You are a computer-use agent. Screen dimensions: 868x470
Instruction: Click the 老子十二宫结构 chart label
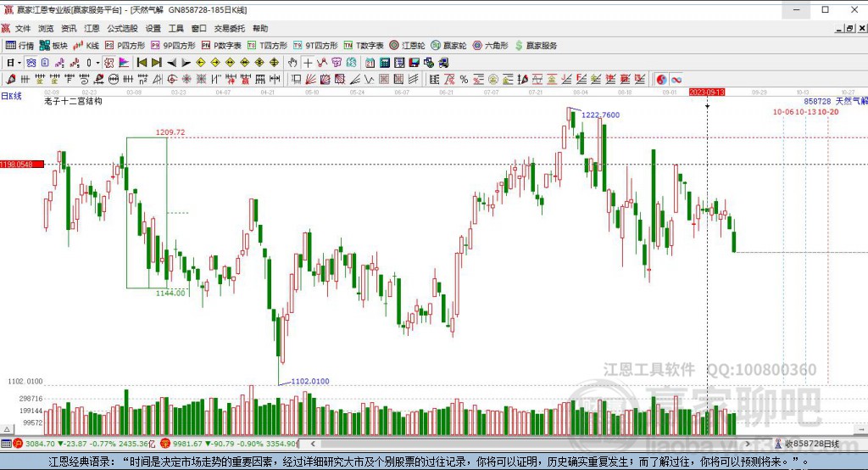pyautogui.click(x=73, y=102)
